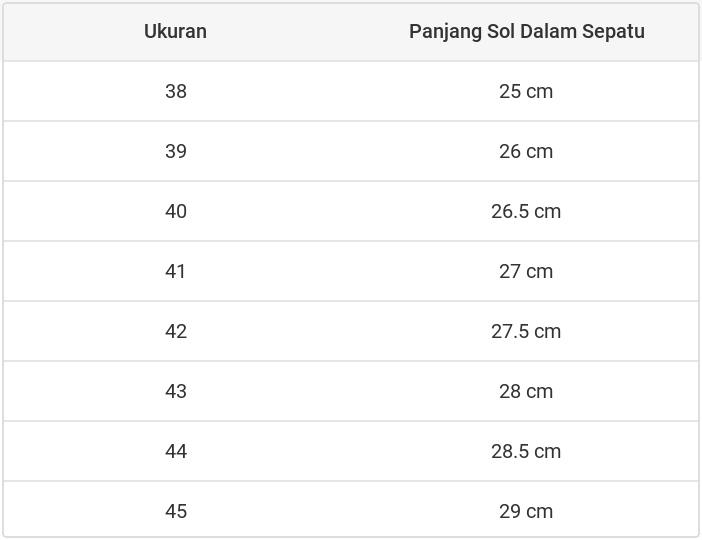Click the 26 cm insole length
This screenshot has height=540, width=702.
tap(526, 151)
